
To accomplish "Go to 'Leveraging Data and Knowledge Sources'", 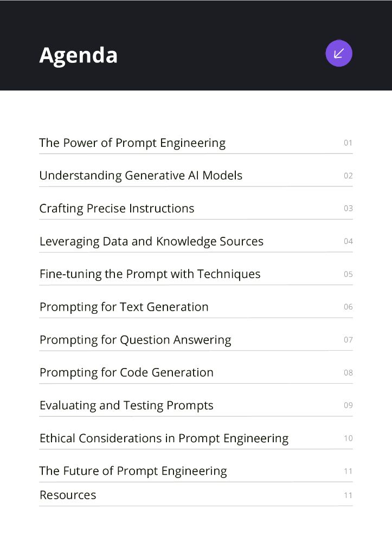I will (151, 242).
